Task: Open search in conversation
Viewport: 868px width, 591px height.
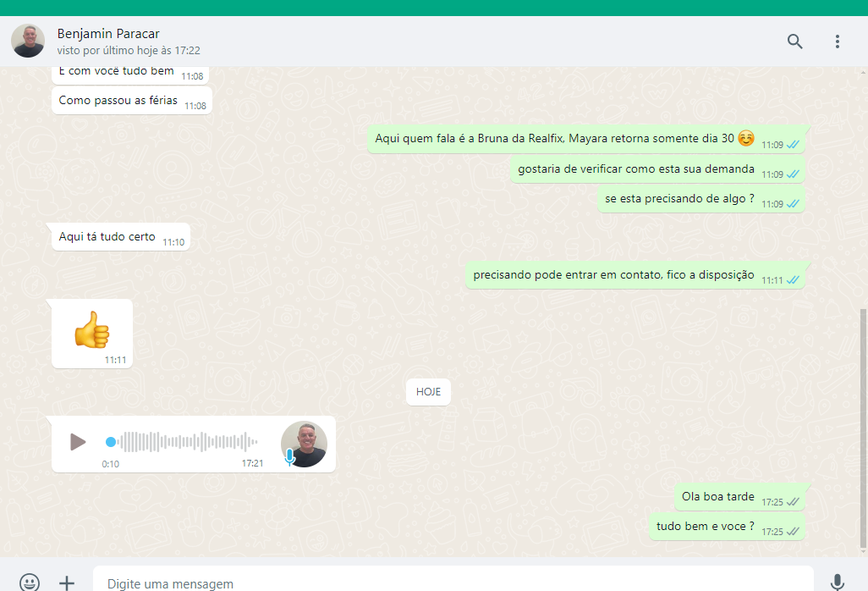Action: point(794,41)
